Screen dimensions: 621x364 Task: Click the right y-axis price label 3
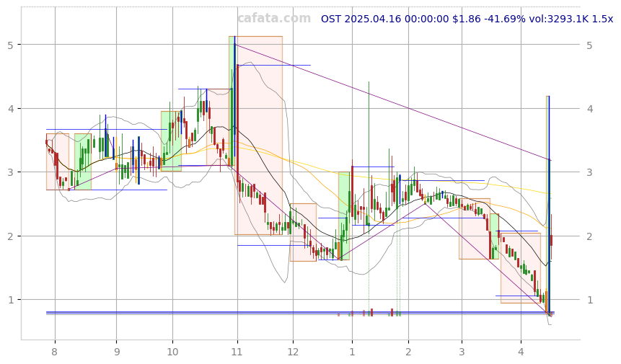[590, 172]
